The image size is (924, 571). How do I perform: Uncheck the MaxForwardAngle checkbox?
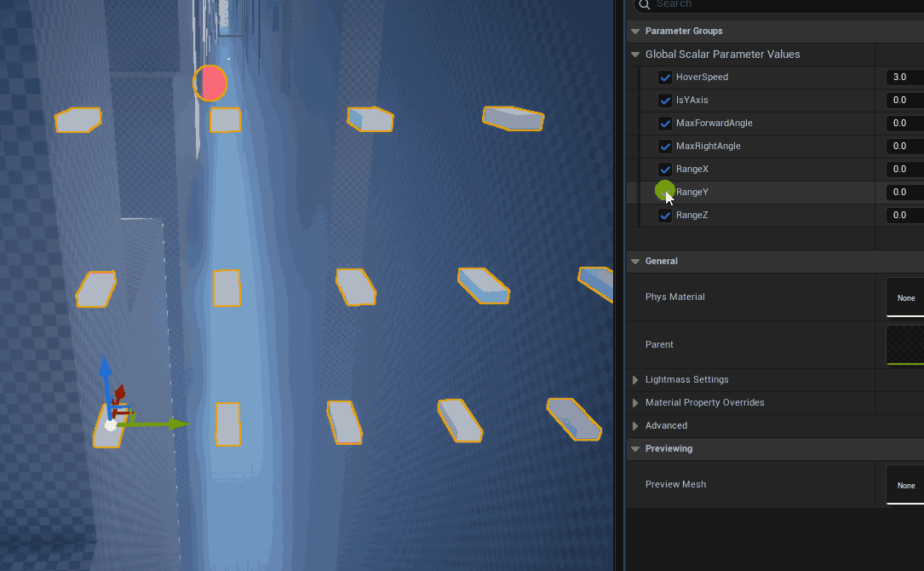(665, 124)
